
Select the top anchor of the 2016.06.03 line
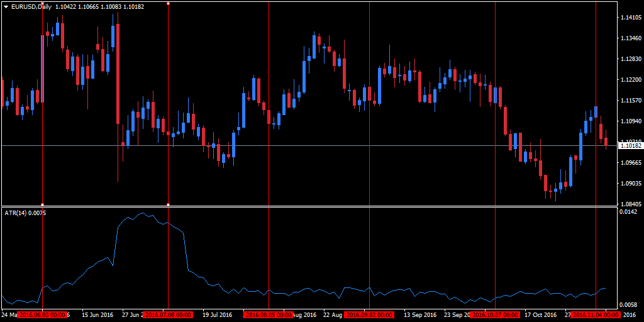42,3
